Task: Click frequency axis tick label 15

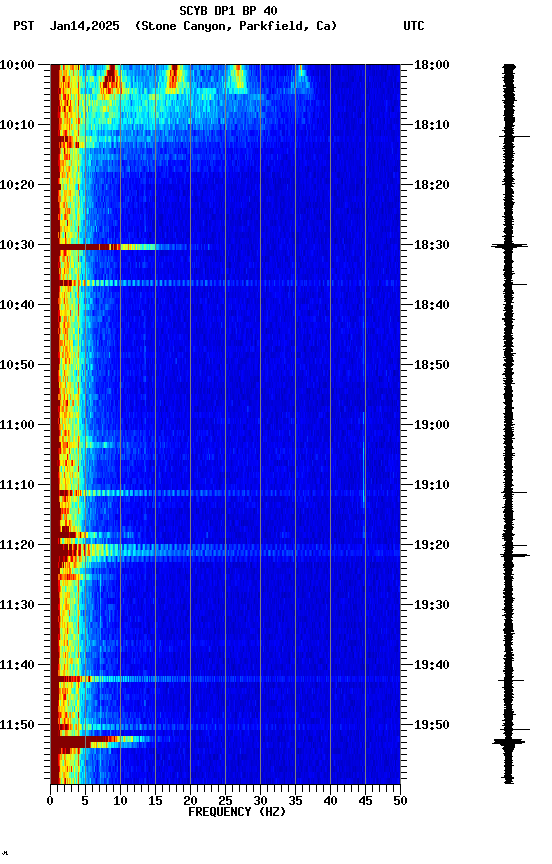Action: click(x=155, y=801)
